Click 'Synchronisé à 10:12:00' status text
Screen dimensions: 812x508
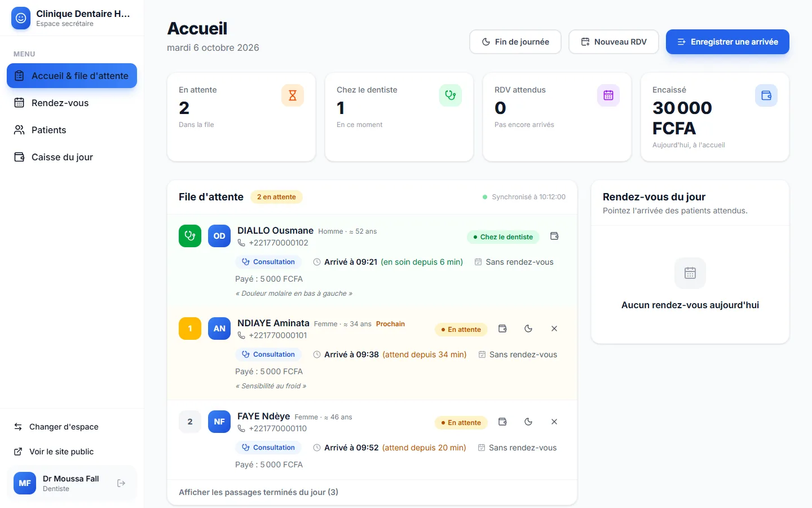point(528,197)
